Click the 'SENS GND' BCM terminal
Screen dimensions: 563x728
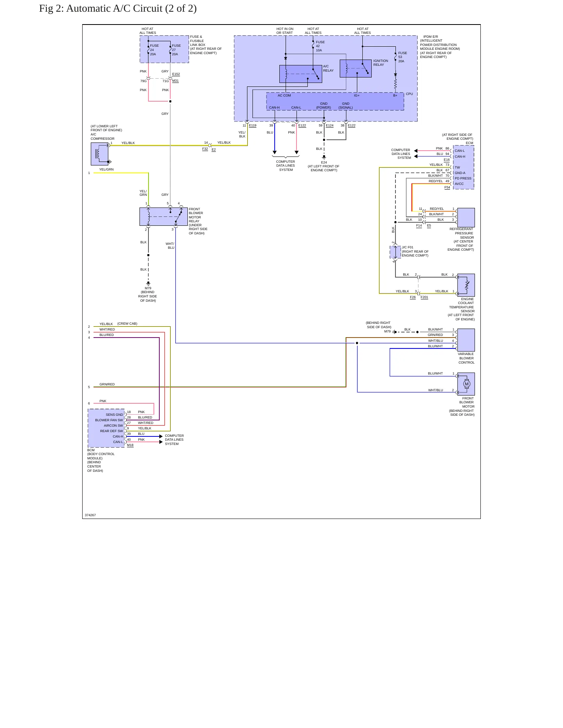pos(114,415)
